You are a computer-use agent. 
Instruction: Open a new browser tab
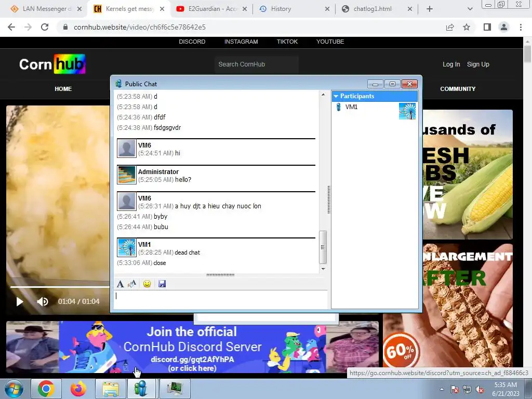pyautogui.click(x=430, y=9)
